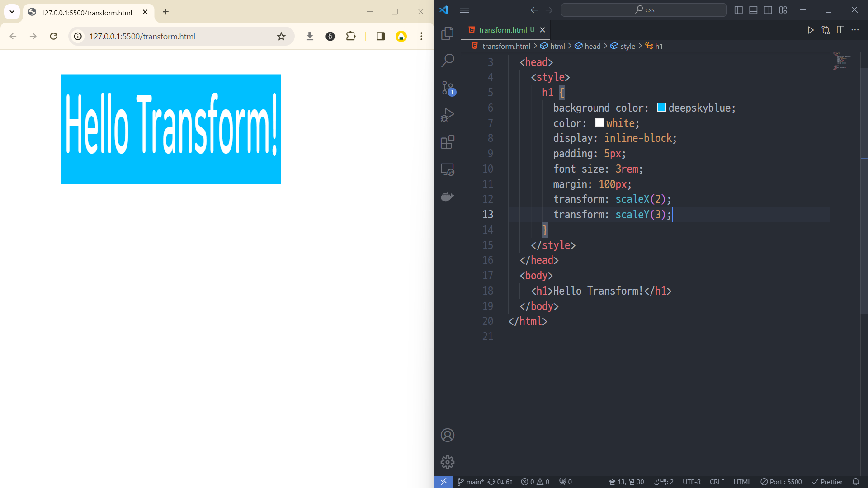Toggle the Chrome side panel button

[380, 36]
